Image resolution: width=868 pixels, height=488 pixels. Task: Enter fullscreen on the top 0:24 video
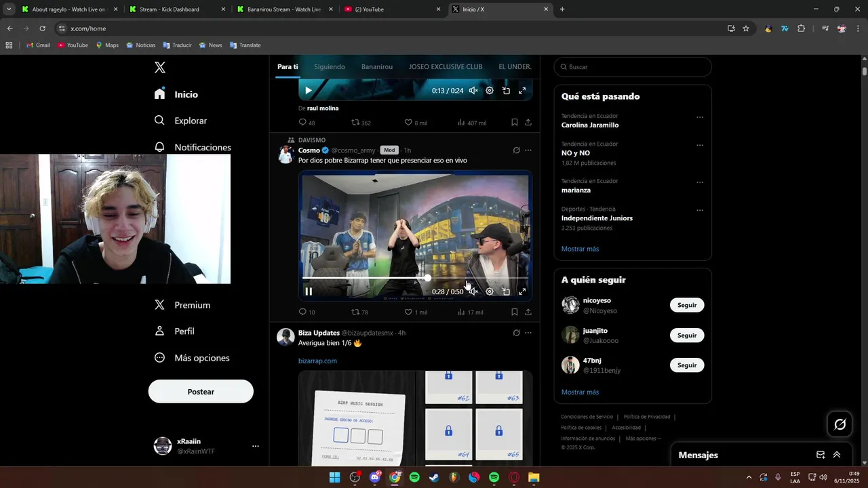click(522, 90)
